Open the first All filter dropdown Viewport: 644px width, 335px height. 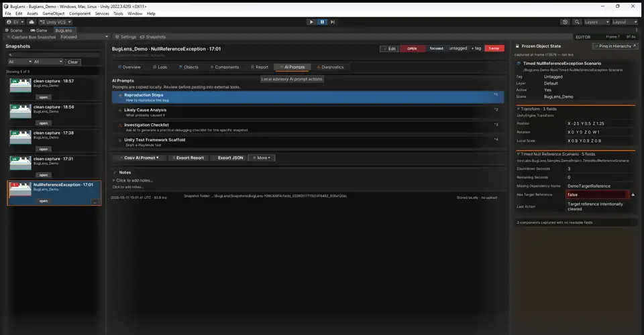click(19, 62)
